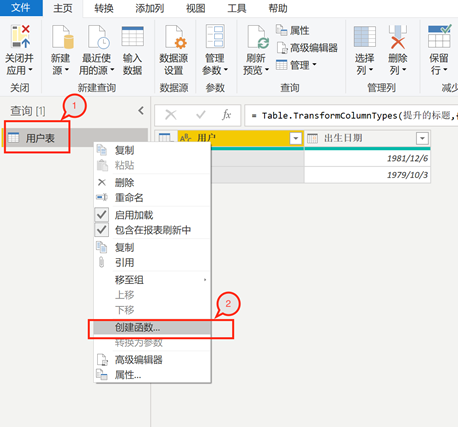Choose 引用 in the context menu
Viewport: 458px width, 427px height.
[152, 262]
